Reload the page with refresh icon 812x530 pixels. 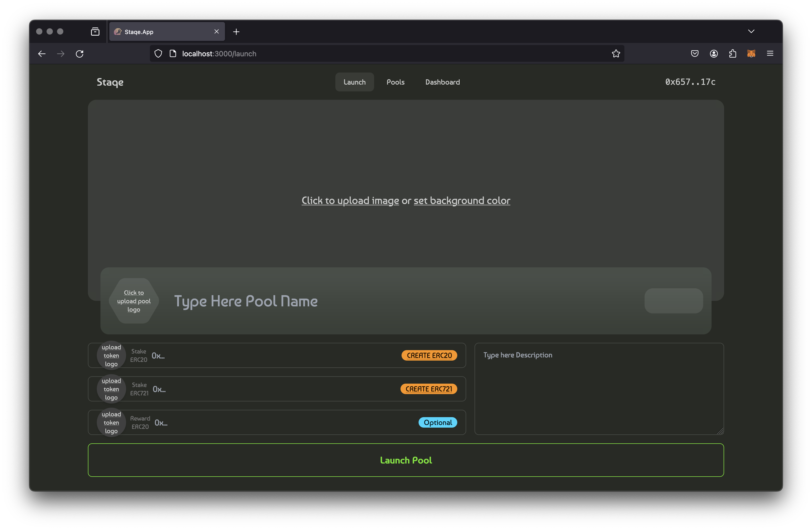80,54
